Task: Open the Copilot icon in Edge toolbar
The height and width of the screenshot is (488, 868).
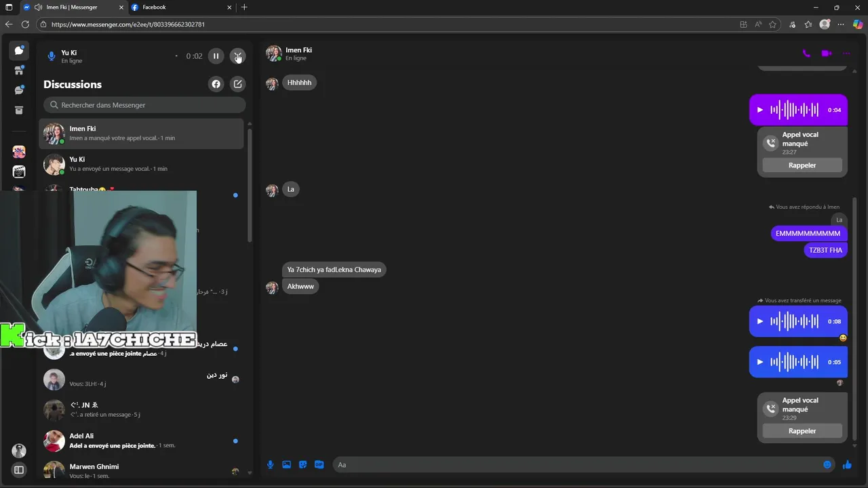Action: click(858, 24)
